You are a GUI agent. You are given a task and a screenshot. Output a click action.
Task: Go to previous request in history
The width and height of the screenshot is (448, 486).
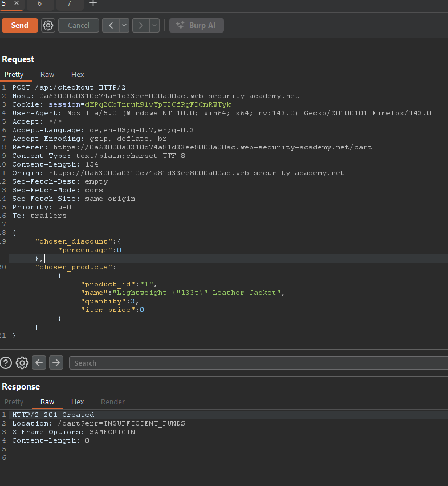[110, 25]
